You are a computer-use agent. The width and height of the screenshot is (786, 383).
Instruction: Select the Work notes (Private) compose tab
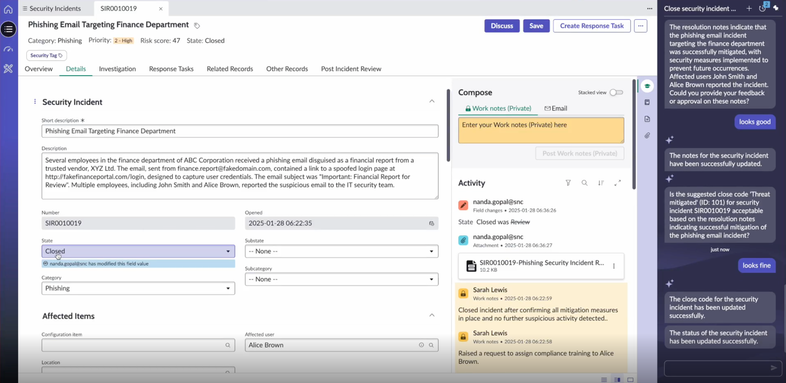(497, 108)
